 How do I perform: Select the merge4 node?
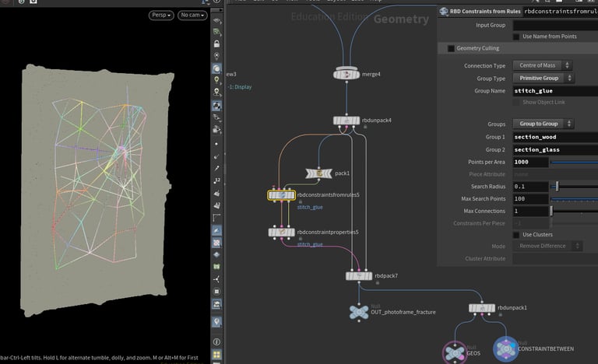click(346, 74)
